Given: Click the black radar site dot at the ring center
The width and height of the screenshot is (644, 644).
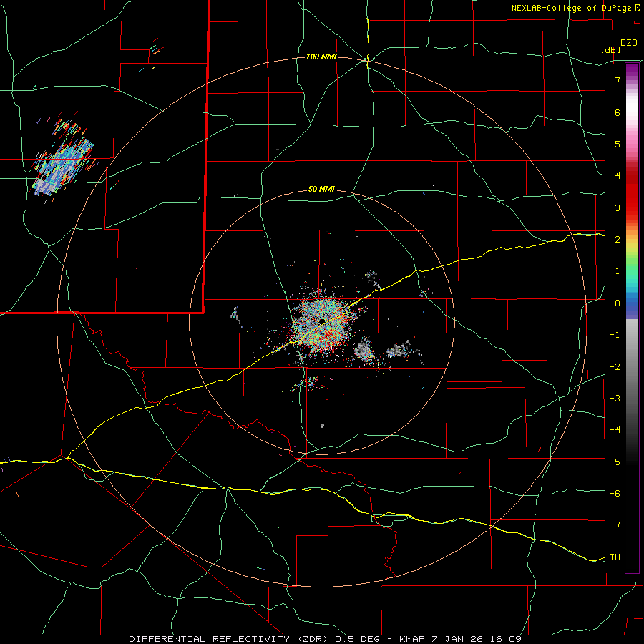Looking at the screenshot, I should [322, 321].
